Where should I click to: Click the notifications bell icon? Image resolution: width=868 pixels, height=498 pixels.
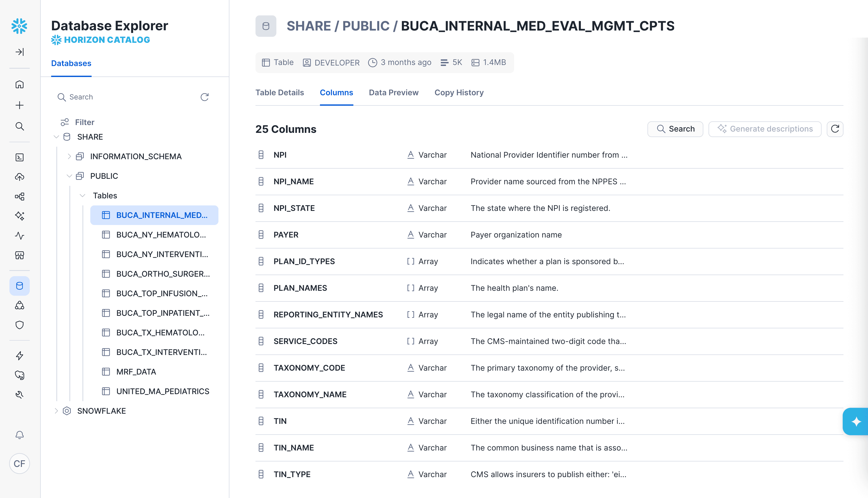pos(20,435)
